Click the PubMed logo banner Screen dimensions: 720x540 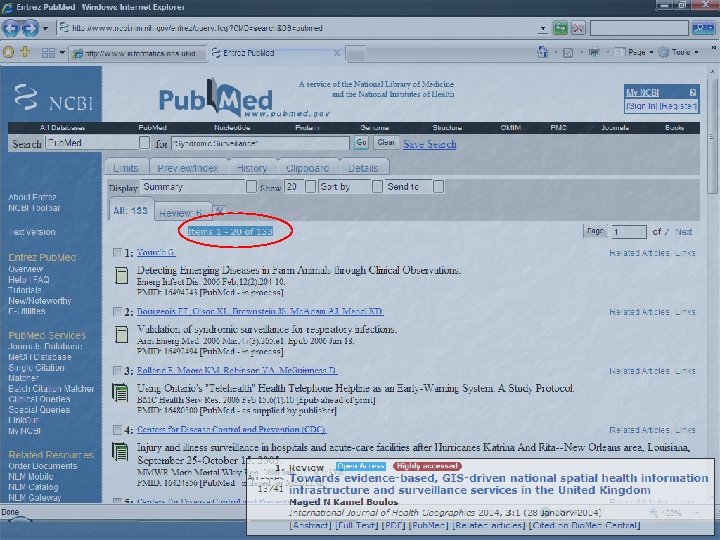pos(243,99)
